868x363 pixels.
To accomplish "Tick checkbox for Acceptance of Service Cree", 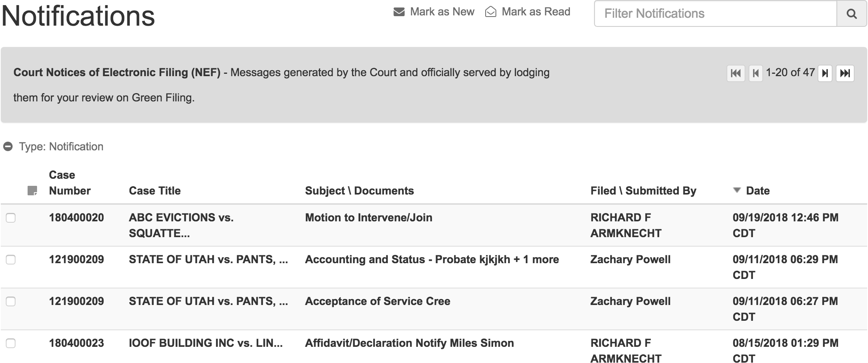I will coord(11,301).
